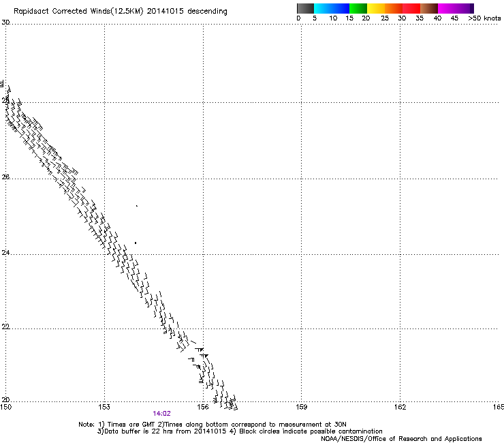Click the yellow 20-25 knots color swatch

376,8
